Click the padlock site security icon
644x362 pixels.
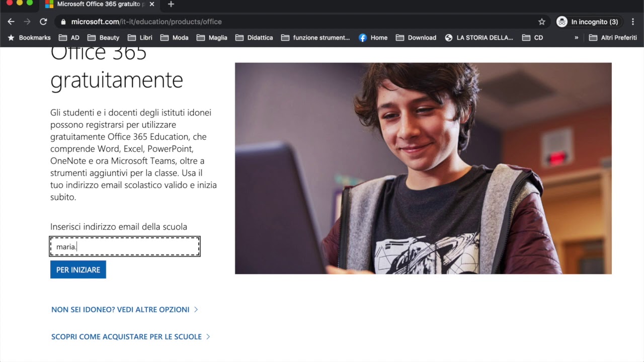tap(63, 22)
